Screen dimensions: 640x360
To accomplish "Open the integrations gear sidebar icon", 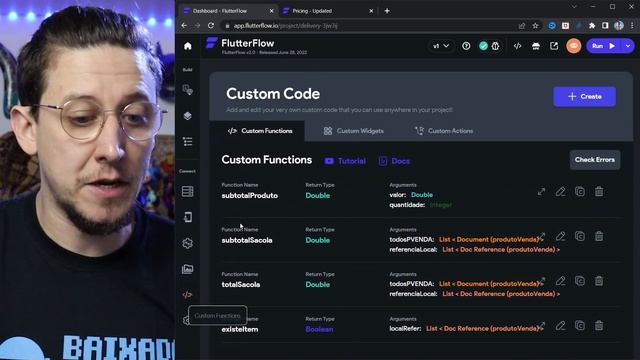I will coord(187,243).
